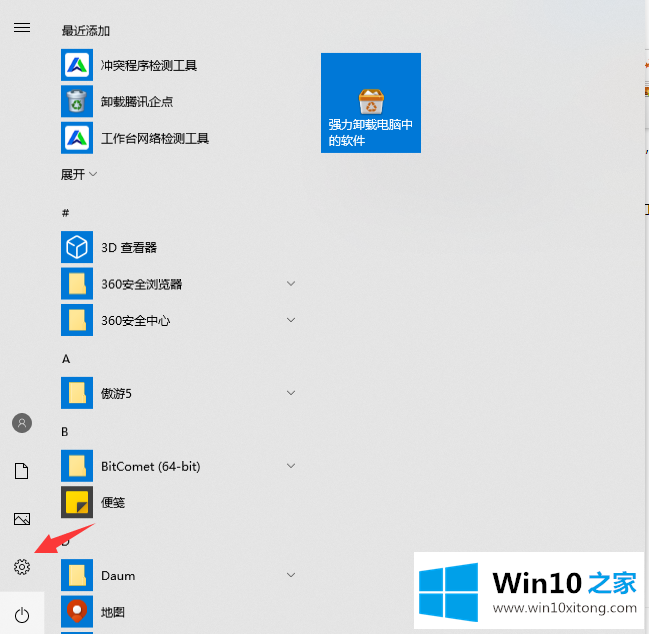Screen dimensions: 649x634
Task: Open Pictures from the Start sidebar
Action: point(22,519)
